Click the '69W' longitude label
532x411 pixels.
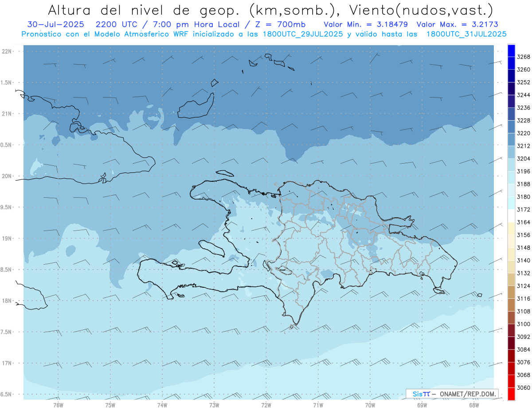click(x=422, y=405)
